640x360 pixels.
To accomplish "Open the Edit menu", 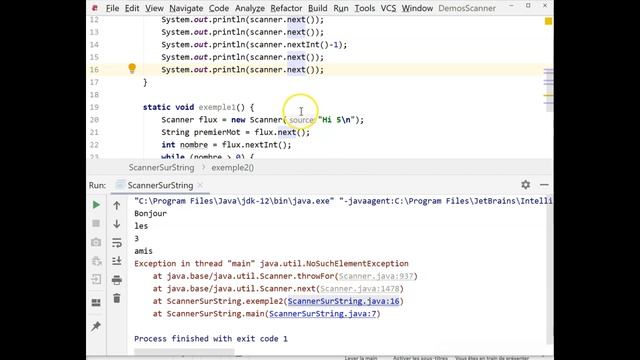I will click(x=132, y=8).
